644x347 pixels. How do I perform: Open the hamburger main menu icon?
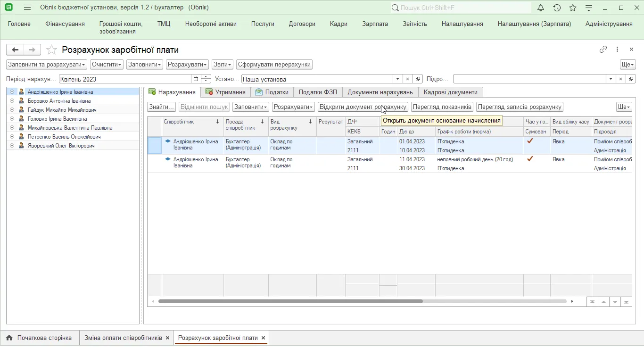(27, 8)
